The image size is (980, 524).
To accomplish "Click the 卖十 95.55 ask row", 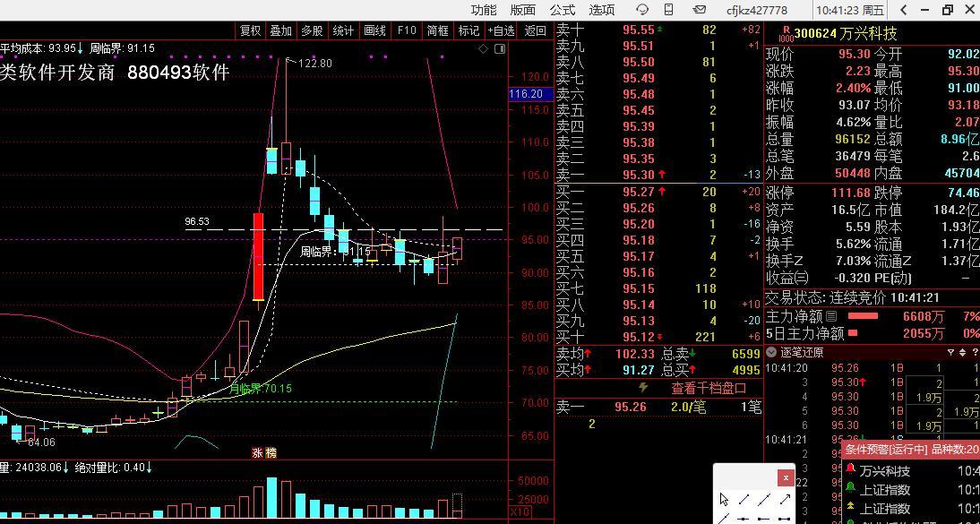I will coord(658,30).
